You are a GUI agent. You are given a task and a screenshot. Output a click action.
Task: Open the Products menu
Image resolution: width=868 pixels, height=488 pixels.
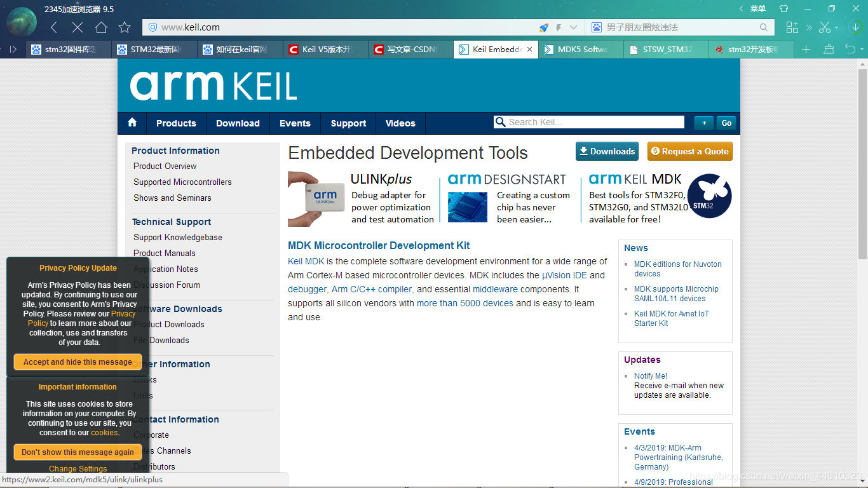(176, 123)
